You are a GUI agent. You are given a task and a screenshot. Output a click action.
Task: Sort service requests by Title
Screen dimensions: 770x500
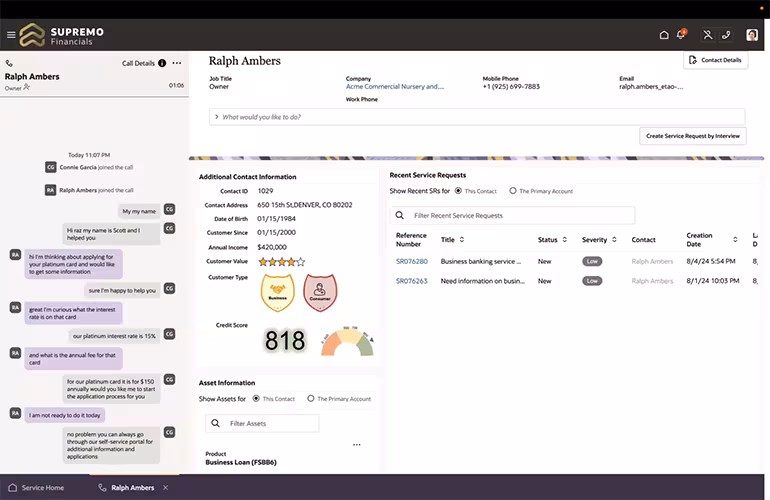coord(462,240)
